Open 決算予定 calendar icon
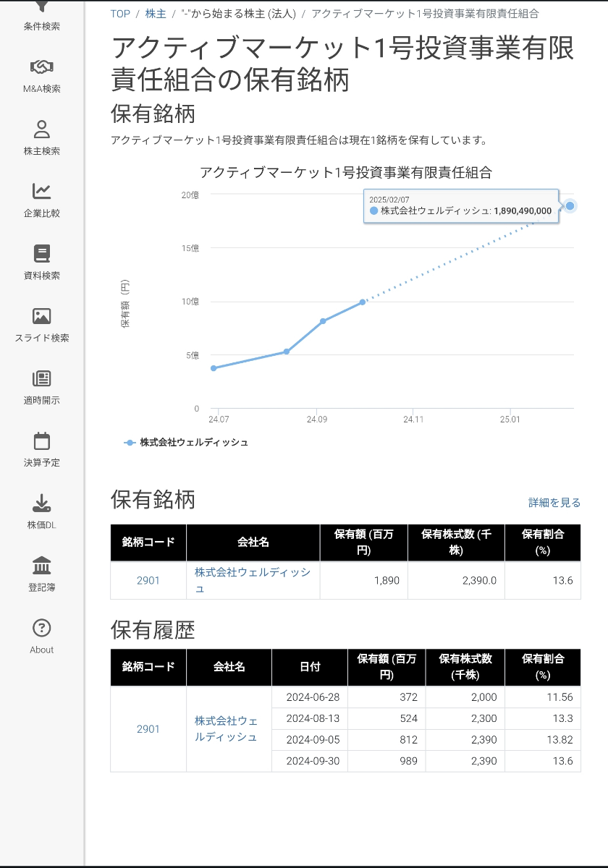This screenshot has width=608, height=868. (41, 441)
